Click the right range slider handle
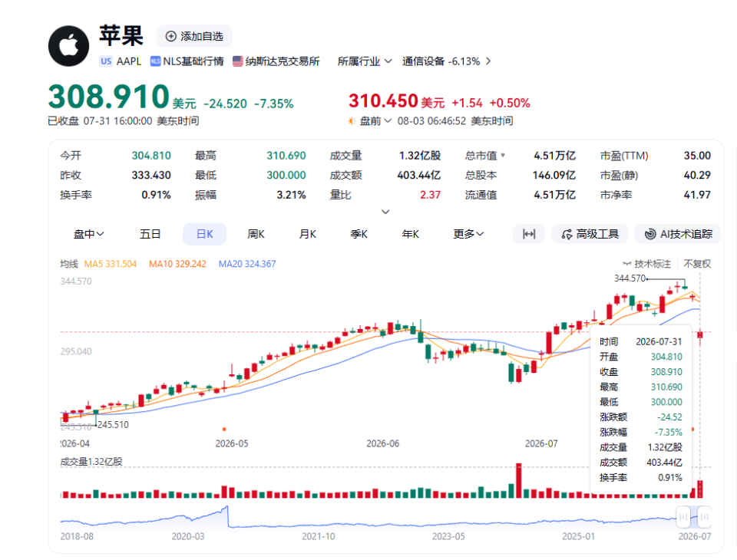 pos(704,517)
